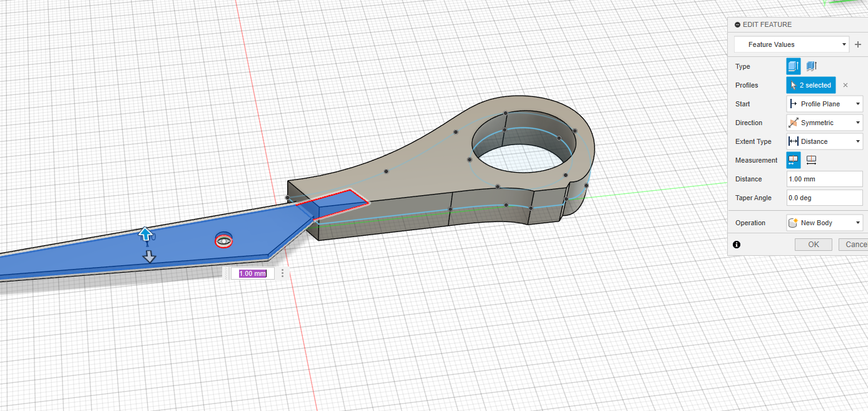Select the standard Extrude type icon

tap(794, 66)
